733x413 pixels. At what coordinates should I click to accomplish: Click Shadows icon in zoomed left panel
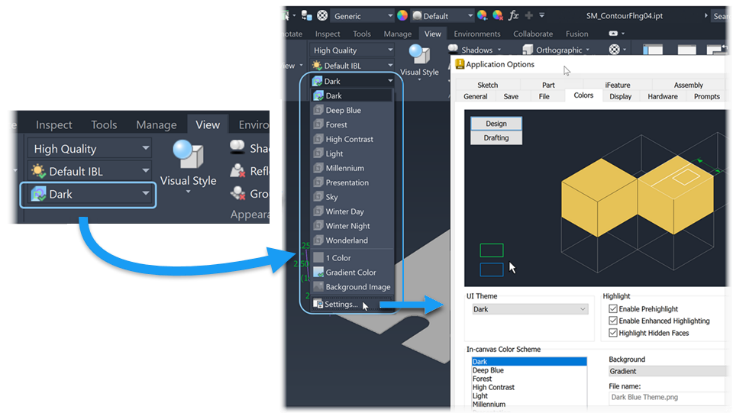(237, 147)
